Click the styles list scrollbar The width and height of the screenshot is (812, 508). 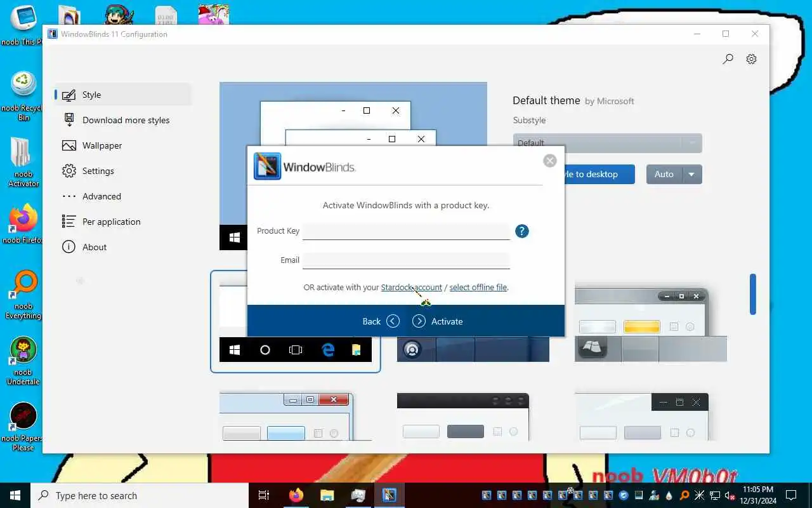[x=753, y=294]
